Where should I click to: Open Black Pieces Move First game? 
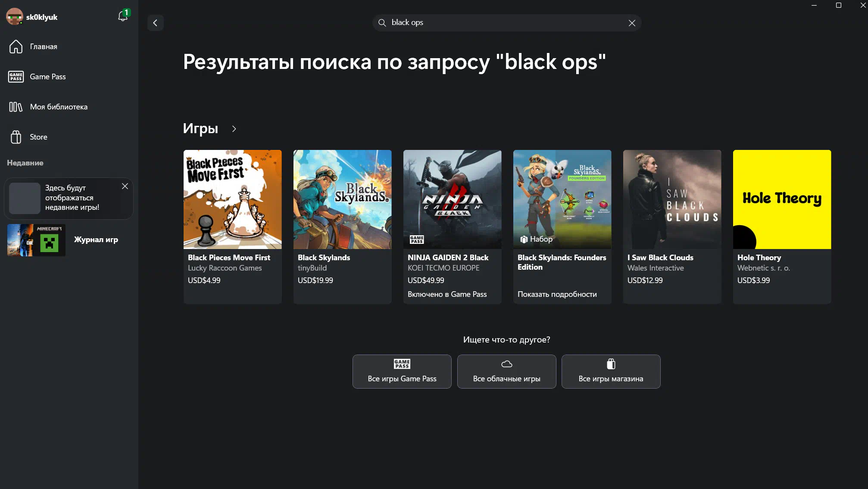point(233,227)
